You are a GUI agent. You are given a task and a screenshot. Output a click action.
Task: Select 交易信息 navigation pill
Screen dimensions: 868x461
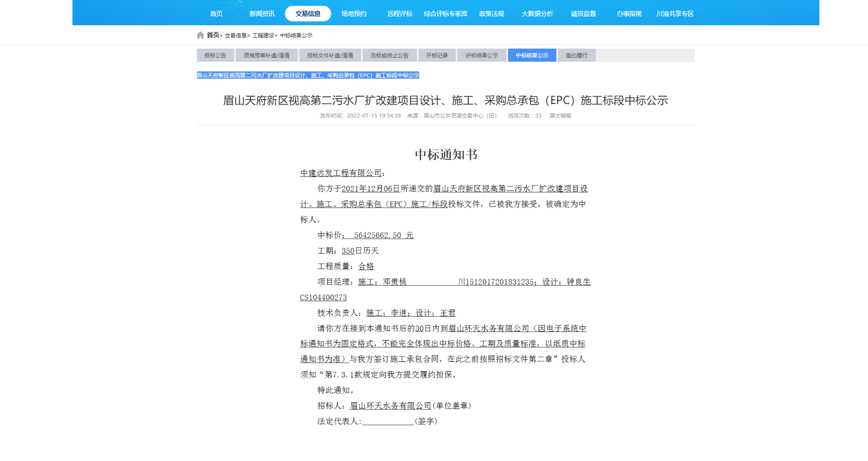[x=308, y=14]
